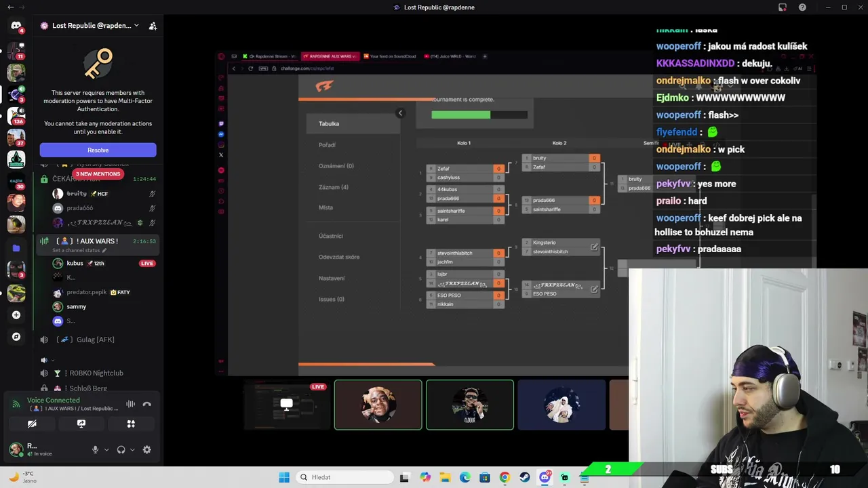Share your screen button
This screenshot has width=868, height=488.
tap(81, 424)
